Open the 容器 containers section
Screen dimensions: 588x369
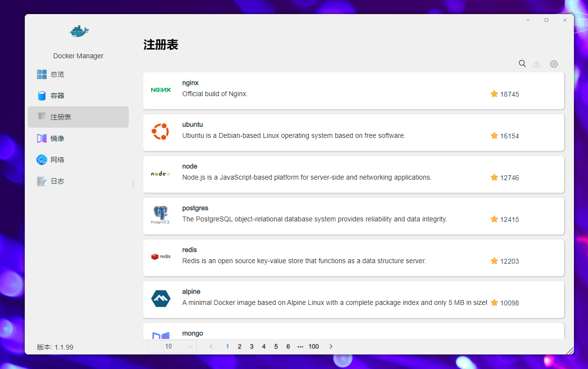[x=78, y=96]
